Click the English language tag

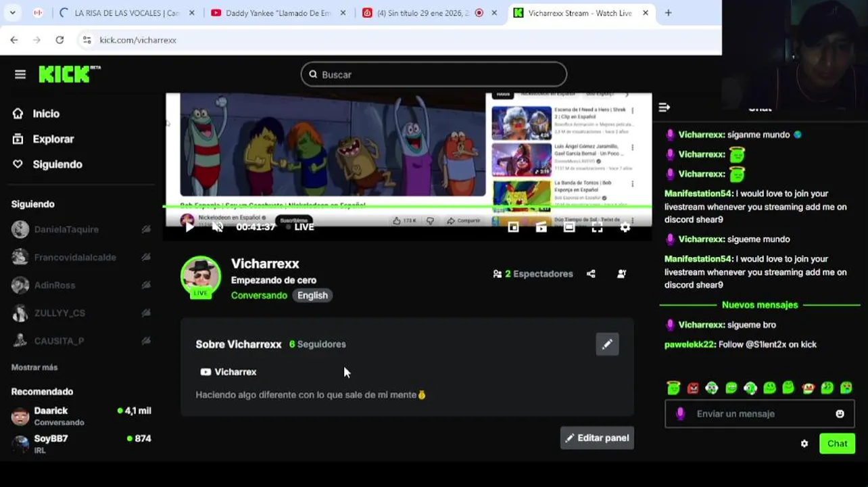[312, 295]
